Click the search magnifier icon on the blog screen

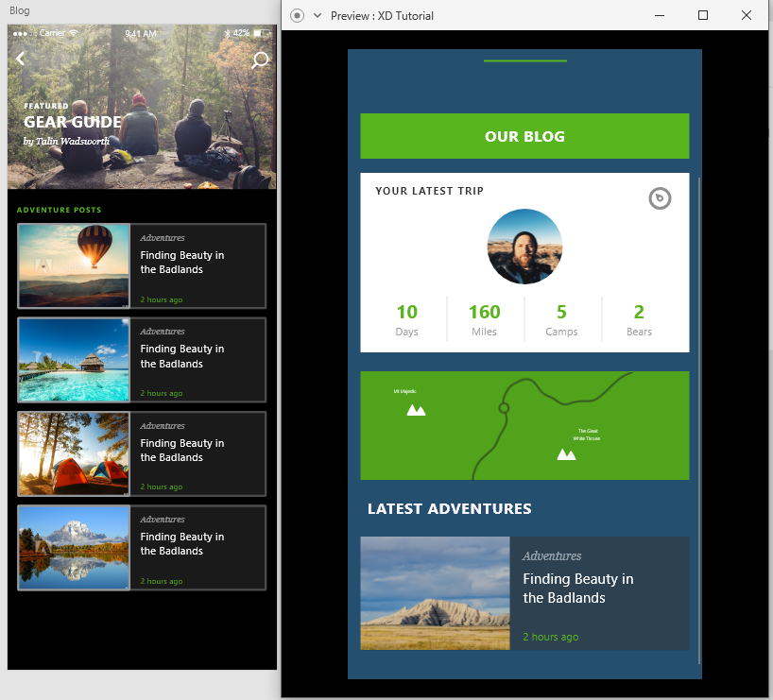coord(261,60)
